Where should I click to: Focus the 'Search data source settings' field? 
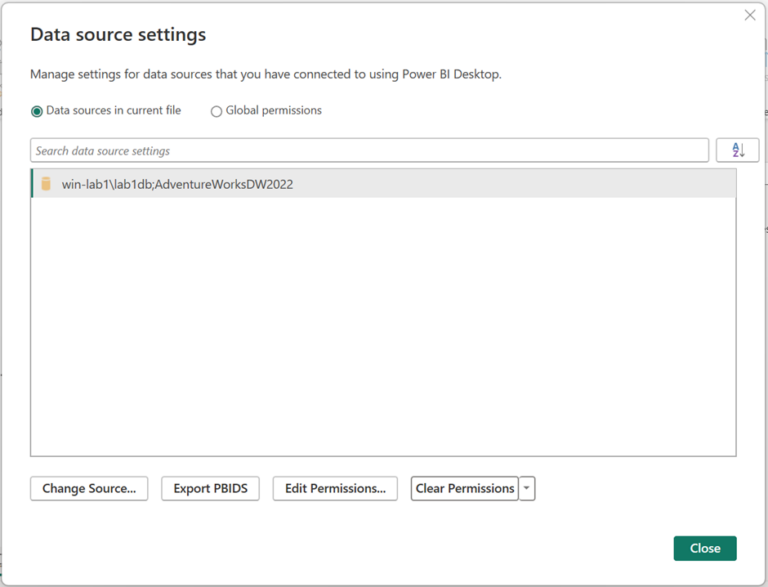(x=369, y=151)
